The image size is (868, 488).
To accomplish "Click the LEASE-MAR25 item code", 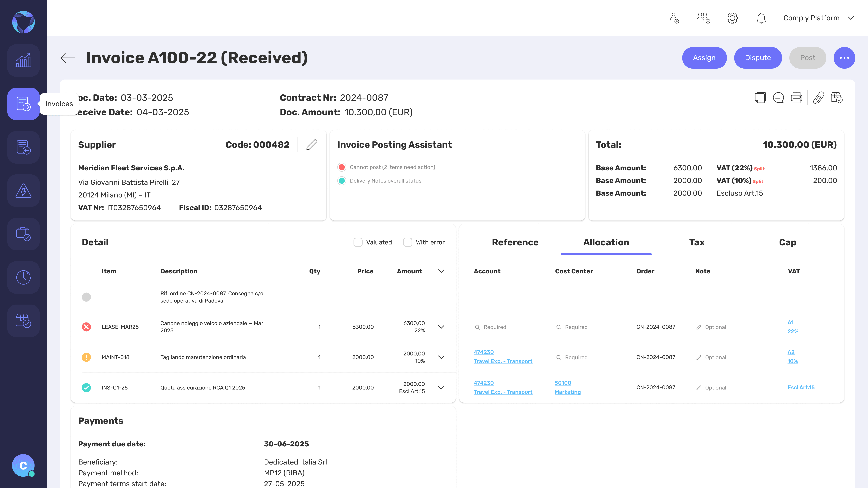I will 120,327.
